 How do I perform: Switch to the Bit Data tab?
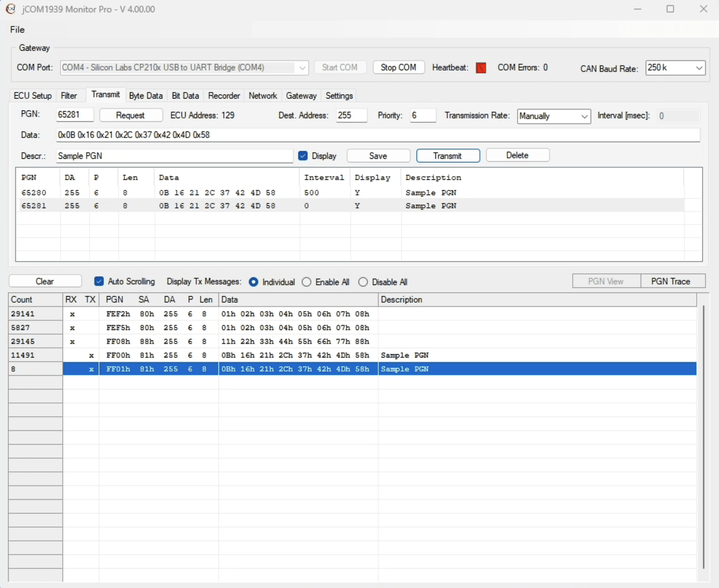[185, 96]
